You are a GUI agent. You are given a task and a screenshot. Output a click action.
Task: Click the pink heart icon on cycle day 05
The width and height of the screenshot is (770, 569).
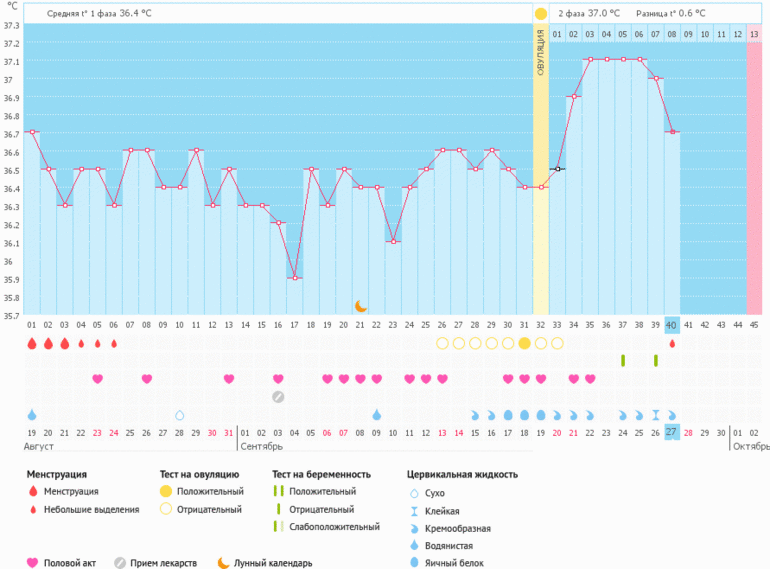click(97, 379)
